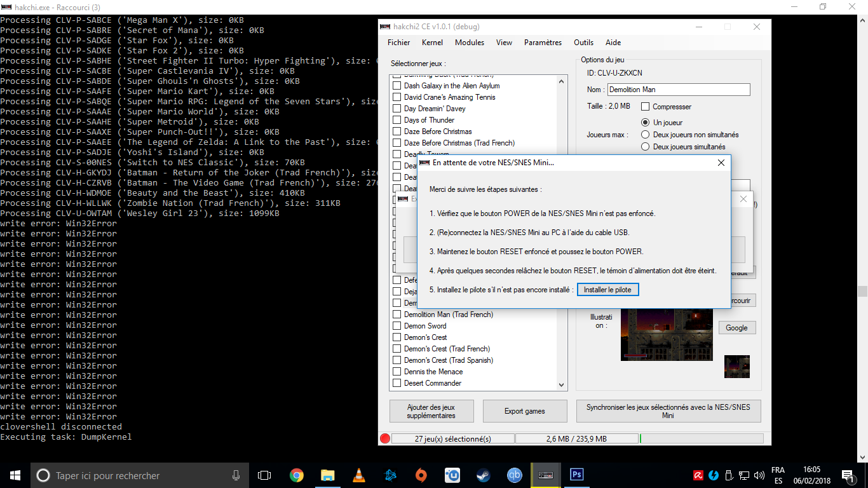Switch to hakchi taskbar icon
868x488 pixels.
coord(546,475)
